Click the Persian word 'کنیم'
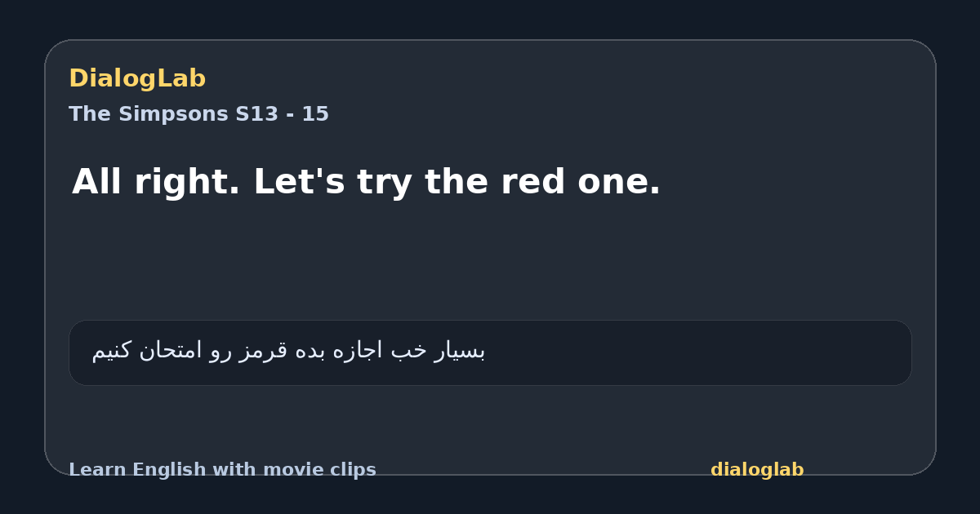This screenshot has height=514, width=980. point(114,351)
